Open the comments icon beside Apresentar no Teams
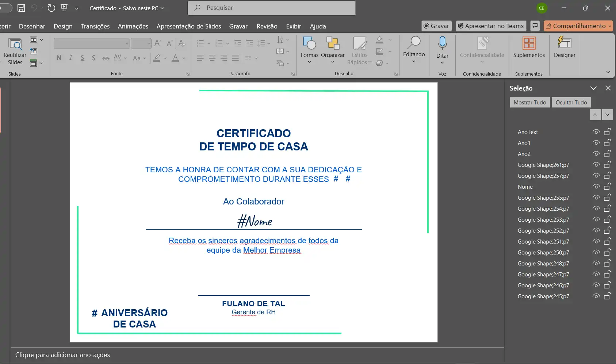 pos(535,26)
